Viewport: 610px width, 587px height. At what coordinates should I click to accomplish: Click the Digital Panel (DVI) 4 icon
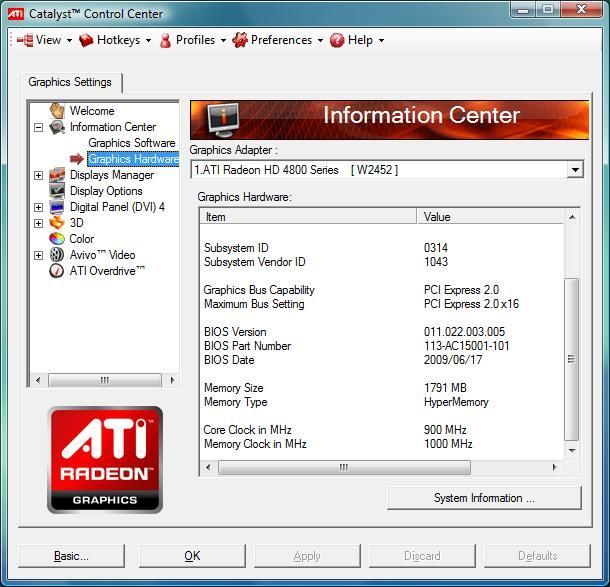[57, 207]
